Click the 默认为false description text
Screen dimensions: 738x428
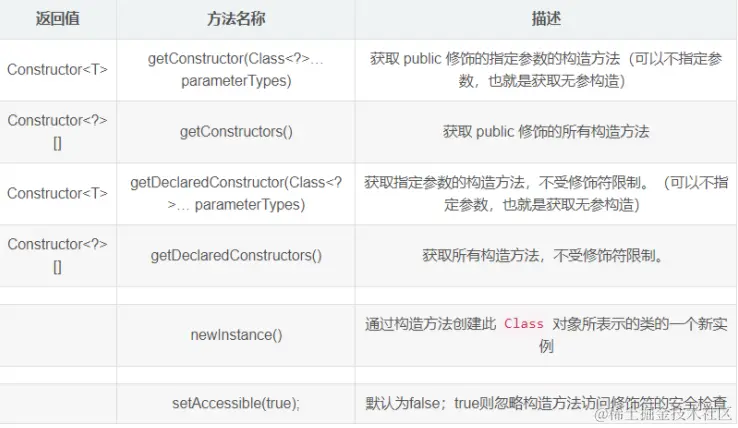545,403
